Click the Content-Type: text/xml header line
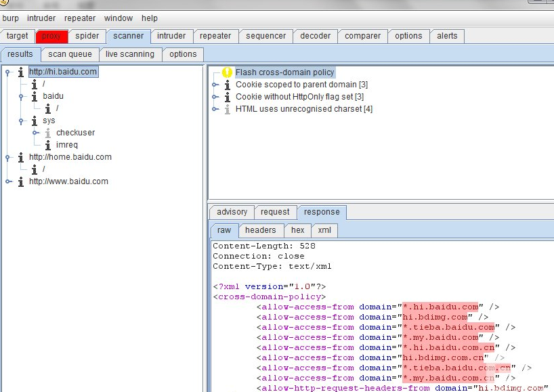Viewport: 554px width, 392px height. click(x=272, y=266)
